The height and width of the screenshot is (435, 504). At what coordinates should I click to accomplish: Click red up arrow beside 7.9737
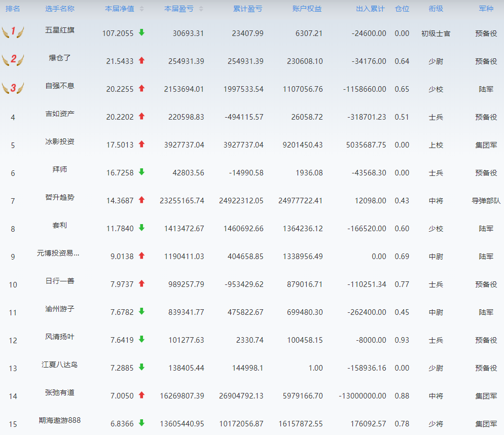(x=141, y=283)
